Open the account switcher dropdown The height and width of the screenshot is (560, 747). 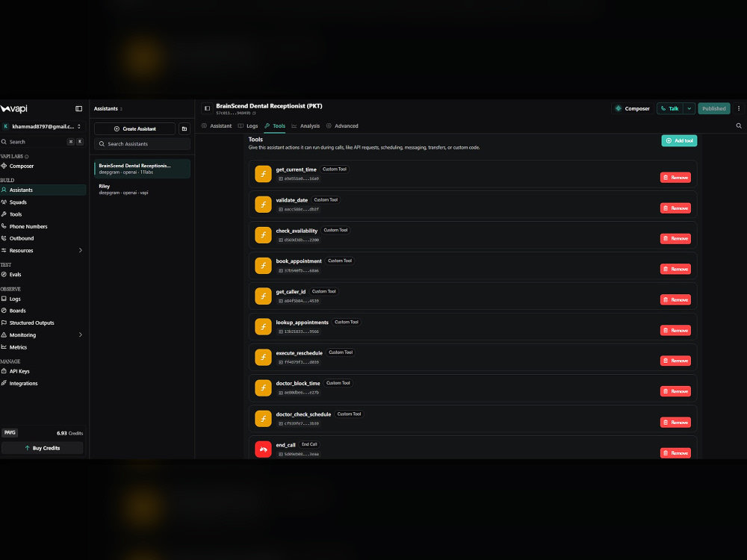[43, 126]
